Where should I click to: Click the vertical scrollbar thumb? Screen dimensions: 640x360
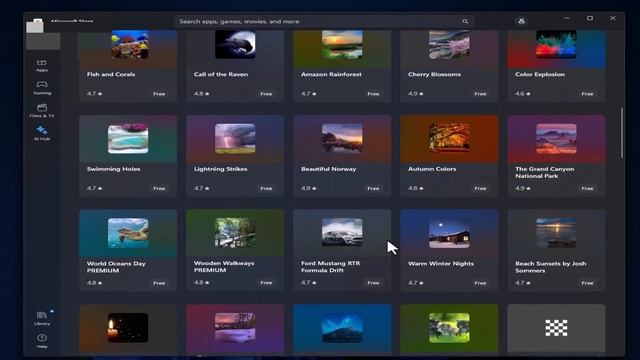click(x=622, y=133)
